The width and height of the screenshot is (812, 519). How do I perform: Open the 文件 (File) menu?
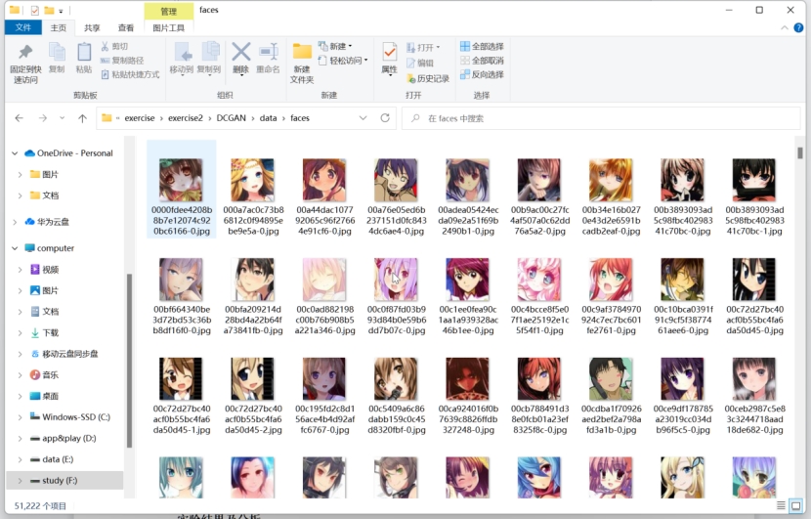pyautogui.click(x=22, y=28)
